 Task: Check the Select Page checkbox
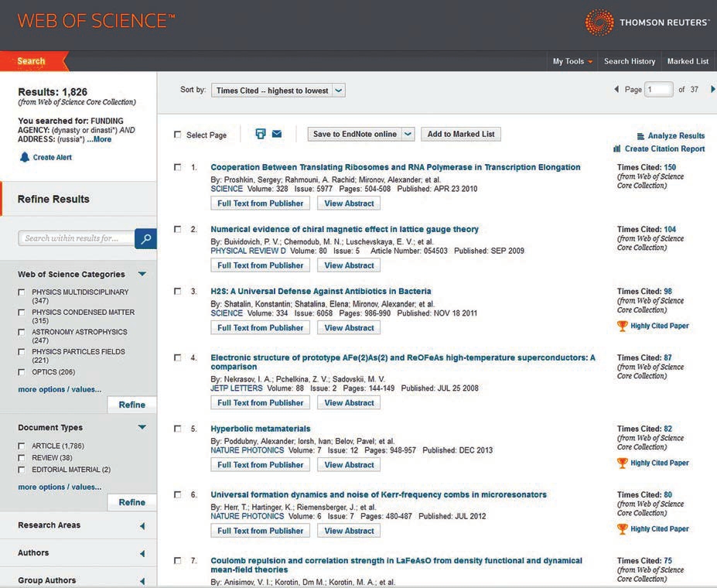177,135
